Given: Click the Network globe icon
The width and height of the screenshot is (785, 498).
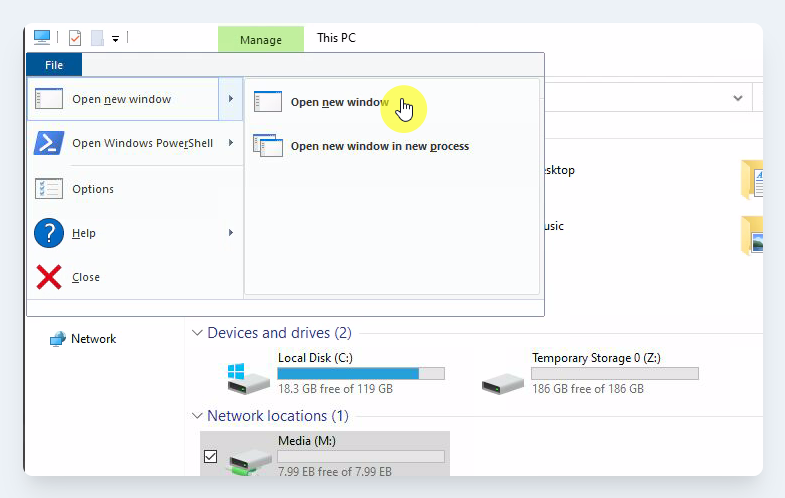Looking at the screenshot, I should [x=58, y=339].
